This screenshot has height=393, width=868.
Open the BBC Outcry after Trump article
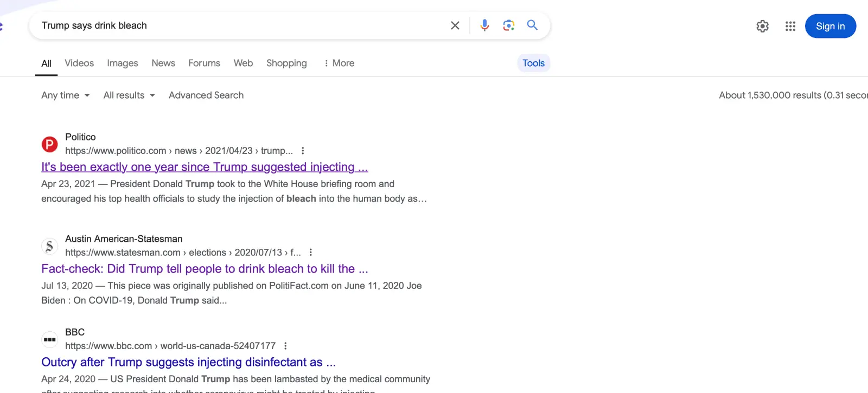[188, 362]
